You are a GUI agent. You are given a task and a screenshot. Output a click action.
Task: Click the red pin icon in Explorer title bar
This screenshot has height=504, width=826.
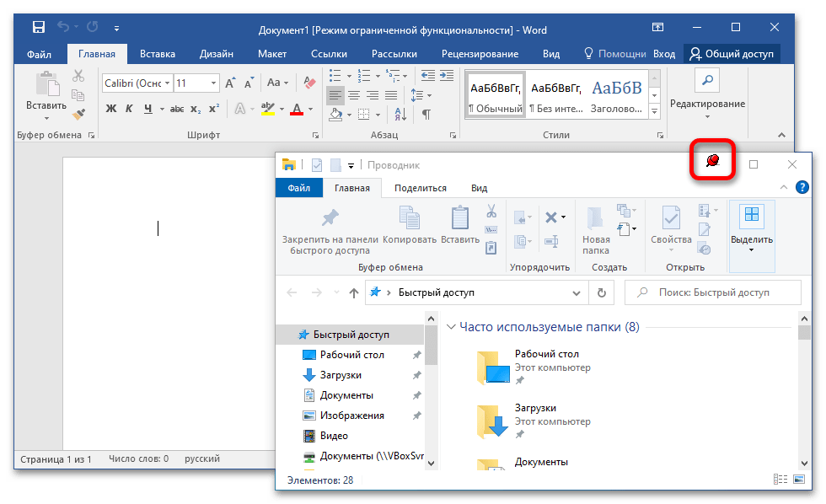[x=712, y=161]
